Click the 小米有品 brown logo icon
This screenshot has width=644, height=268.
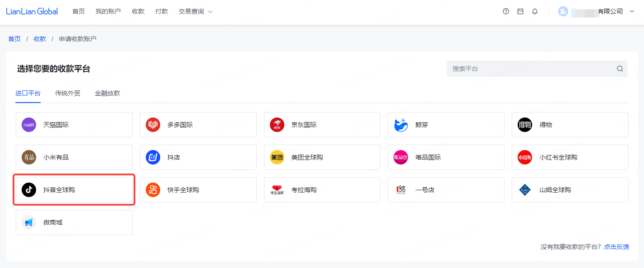[29, 157]
